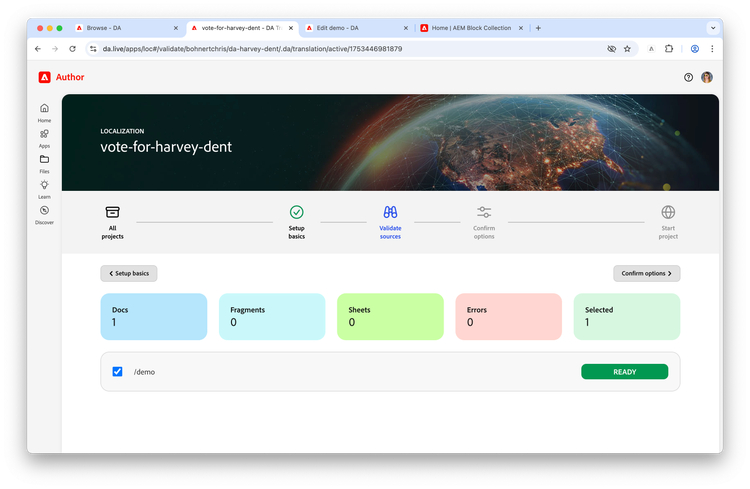The image size is (750, 489).
Task: Close the Browse - DA tab
Action: click(176, 28)
